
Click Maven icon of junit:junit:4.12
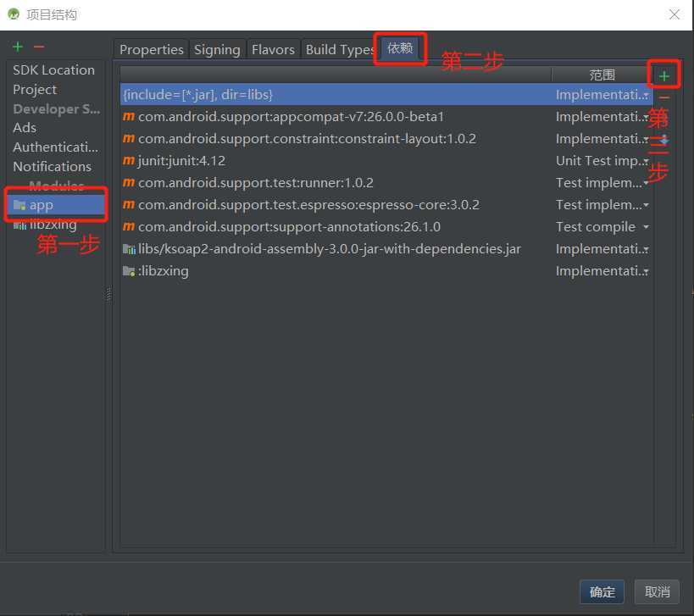(128, 161)
